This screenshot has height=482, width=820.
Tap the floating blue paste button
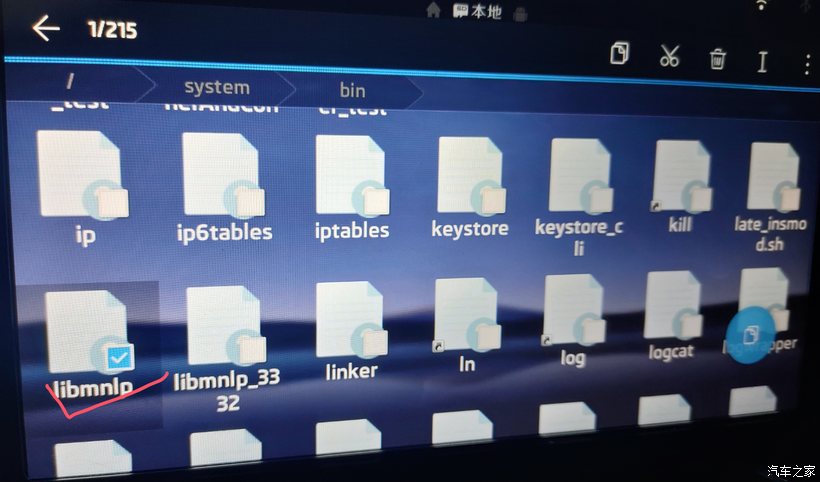coord(750,334)
